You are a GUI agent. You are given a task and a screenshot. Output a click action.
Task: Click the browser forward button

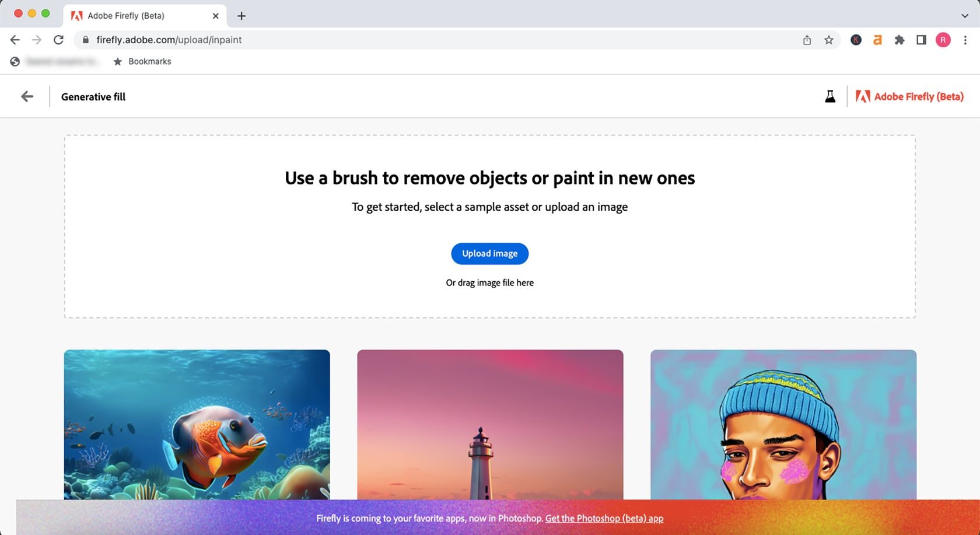point(37,40)
